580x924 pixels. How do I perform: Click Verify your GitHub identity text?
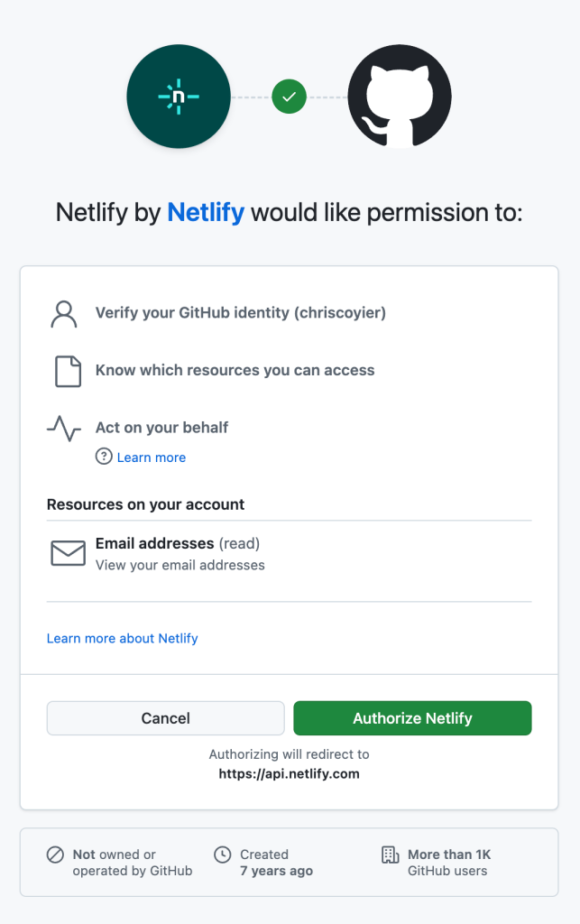241,313
